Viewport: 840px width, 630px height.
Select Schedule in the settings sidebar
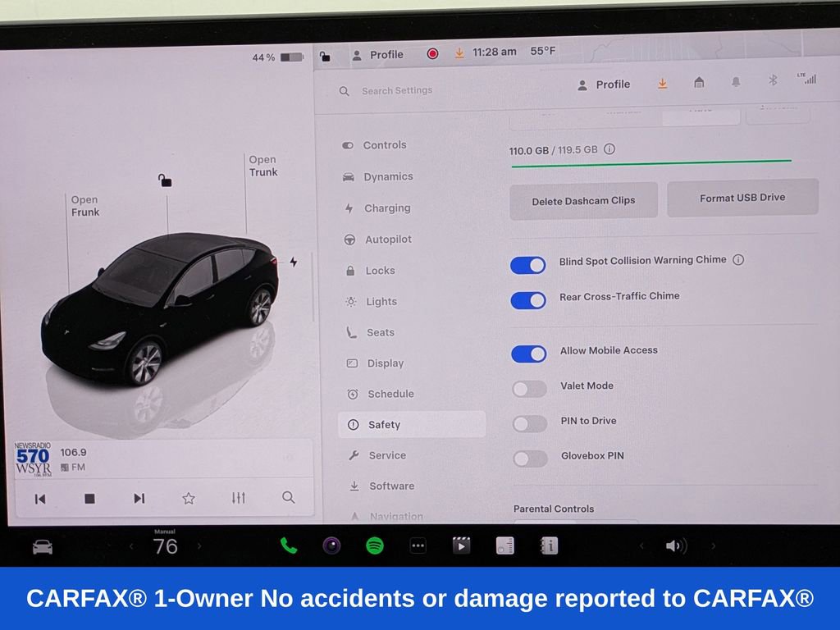[381, 394]
